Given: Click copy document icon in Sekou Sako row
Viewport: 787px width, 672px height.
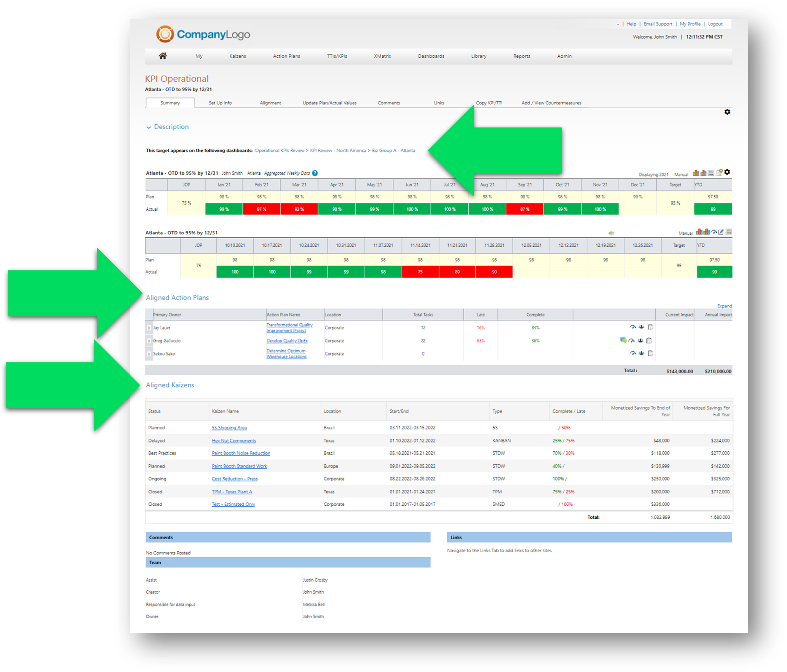Looking at the screenshot, I should pyautogui.click(x=650, y=353).
